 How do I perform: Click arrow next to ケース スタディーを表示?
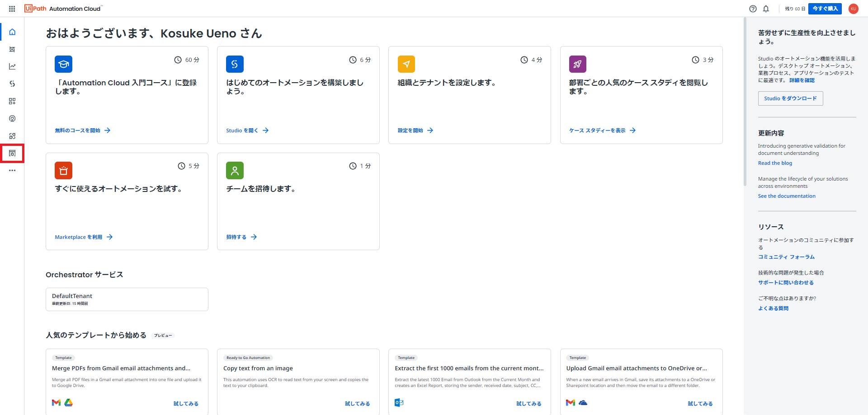point(633,131)
